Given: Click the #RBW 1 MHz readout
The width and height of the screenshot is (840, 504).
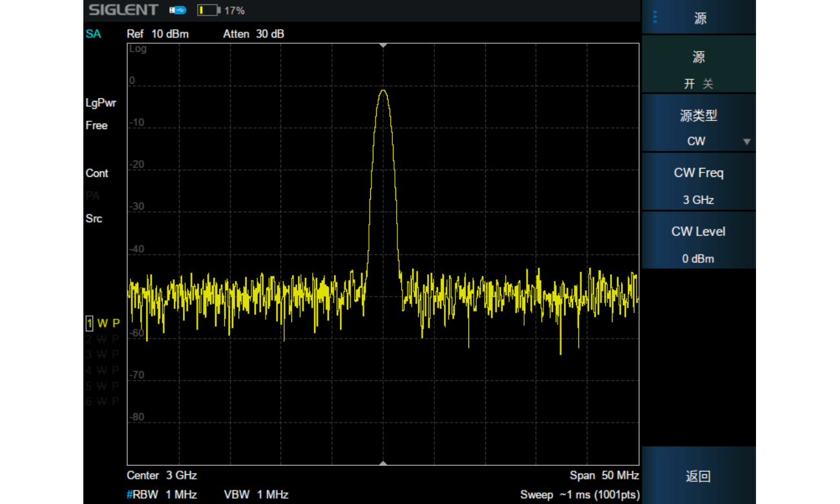Looking at the screenshot, I should coord(162,494).
